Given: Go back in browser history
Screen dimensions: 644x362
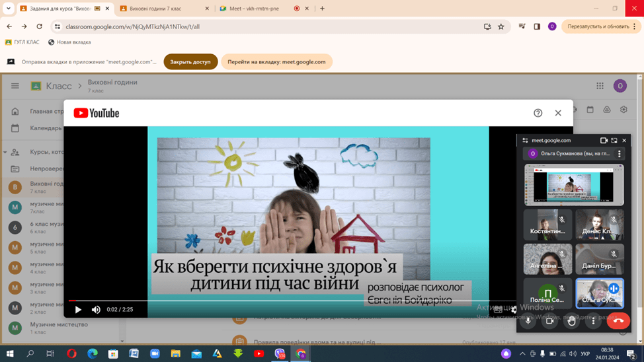Looking at the screenshot, I should point(9,26).
